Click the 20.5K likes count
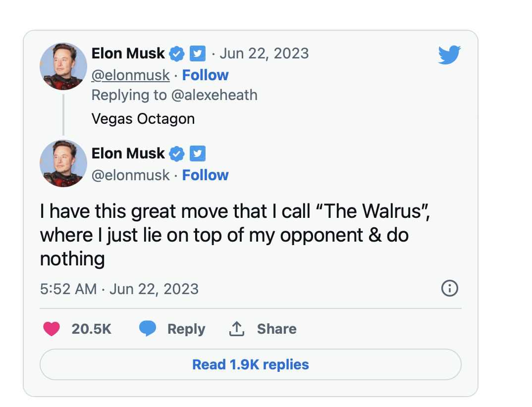532x407 pixels. [x=91, y=329]
